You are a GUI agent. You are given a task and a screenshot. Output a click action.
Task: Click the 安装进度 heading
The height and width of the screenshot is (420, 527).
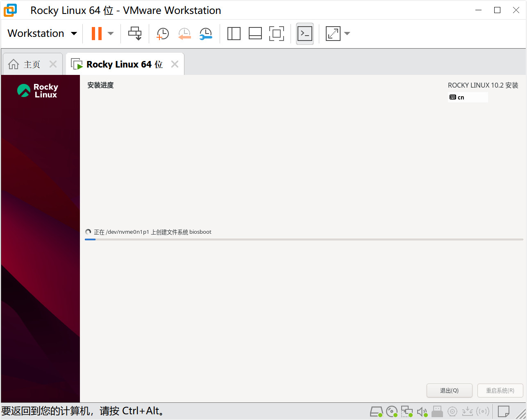tap(100, 85)
